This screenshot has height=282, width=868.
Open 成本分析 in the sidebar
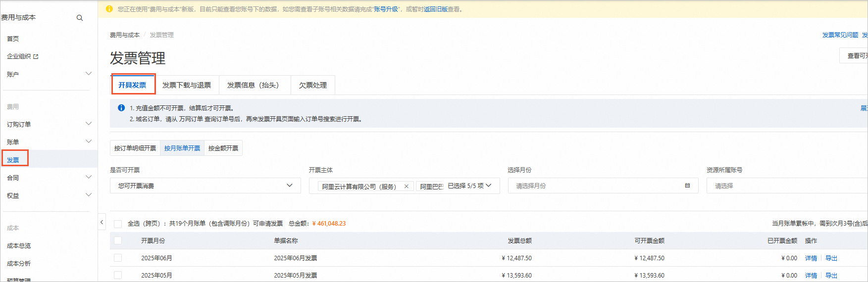pyautogui.click(x=19, y=263)
